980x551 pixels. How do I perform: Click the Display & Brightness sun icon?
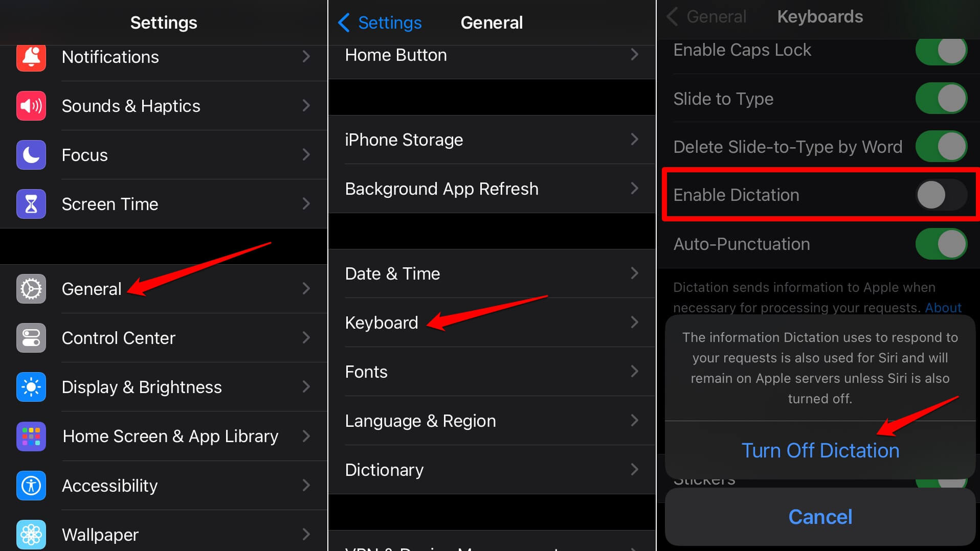[31, 387]
